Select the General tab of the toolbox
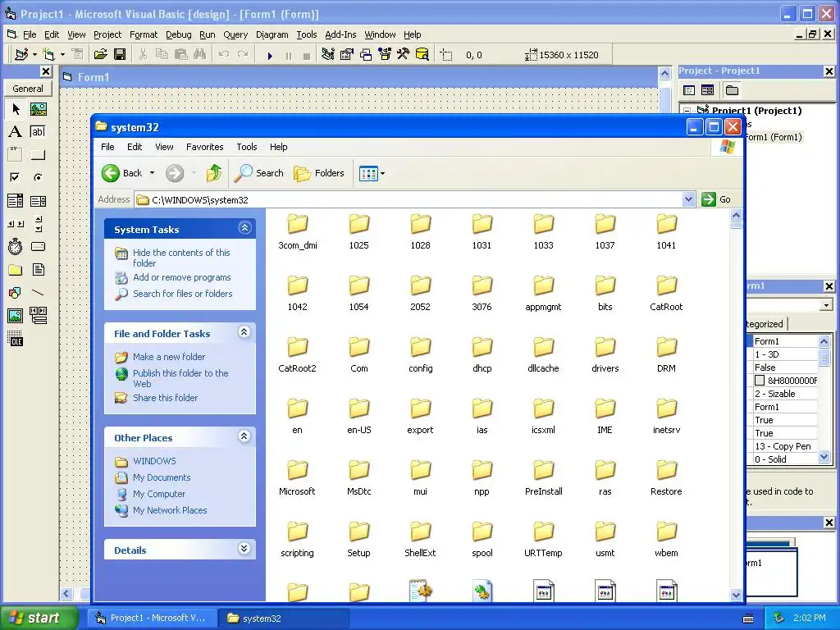The width and height of the screenshot is (840, 630). pyautogui.click(x=28, y=89)
